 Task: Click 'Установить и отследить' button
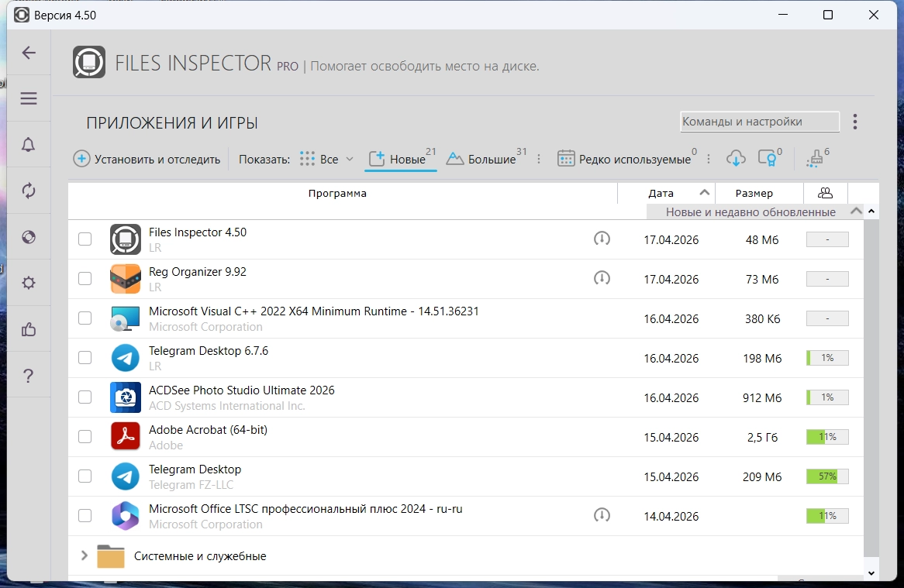[147, 159]
